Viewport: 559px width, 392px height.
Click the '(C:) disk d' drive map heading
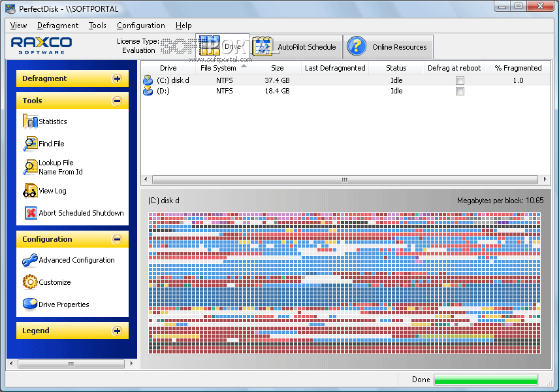tap(164, 201)
